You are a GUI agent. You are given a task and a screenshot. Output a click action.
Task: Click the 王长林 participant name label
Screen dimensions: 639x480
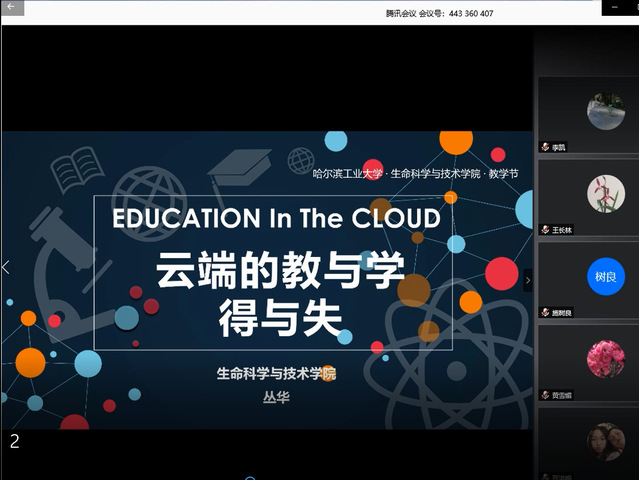562,230
